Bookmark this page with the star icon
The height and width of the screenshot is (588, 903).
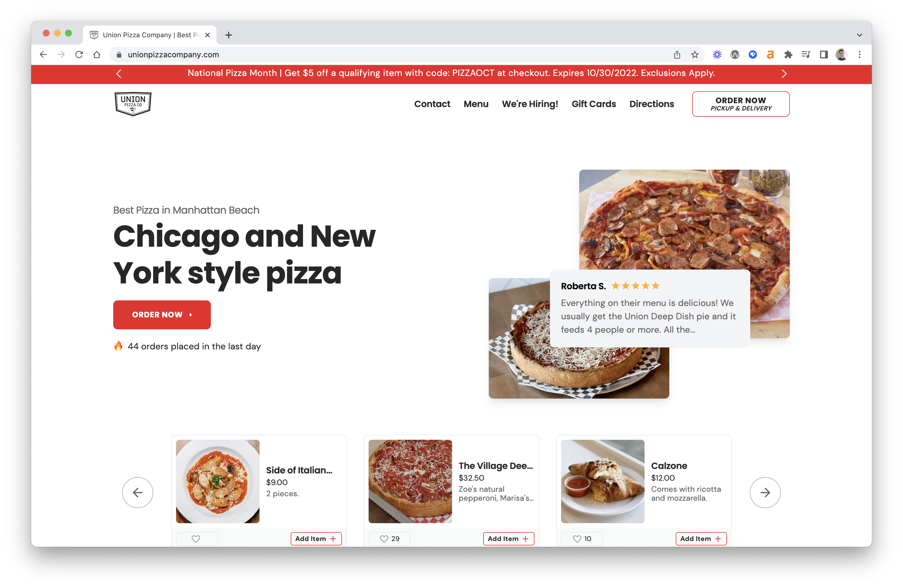tap(695, 55)
